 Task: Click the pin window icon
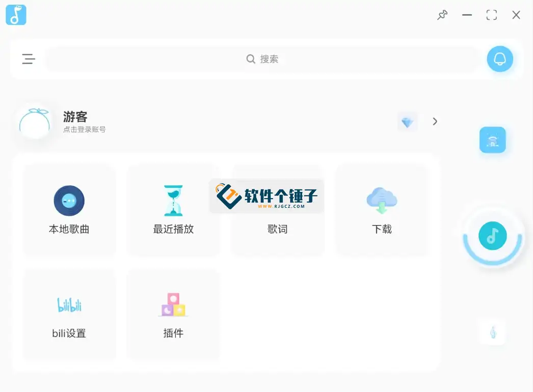coord(442,15)
